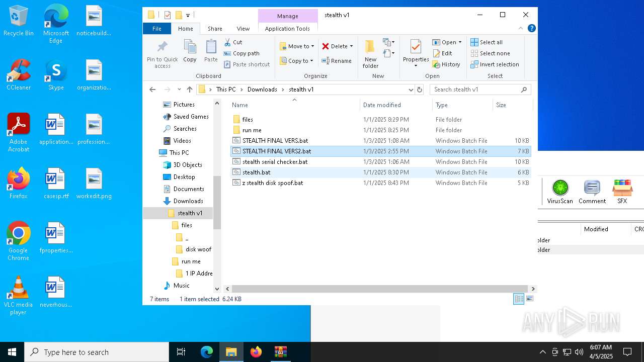Click the Copy ribbon icon

pos(190,51)
